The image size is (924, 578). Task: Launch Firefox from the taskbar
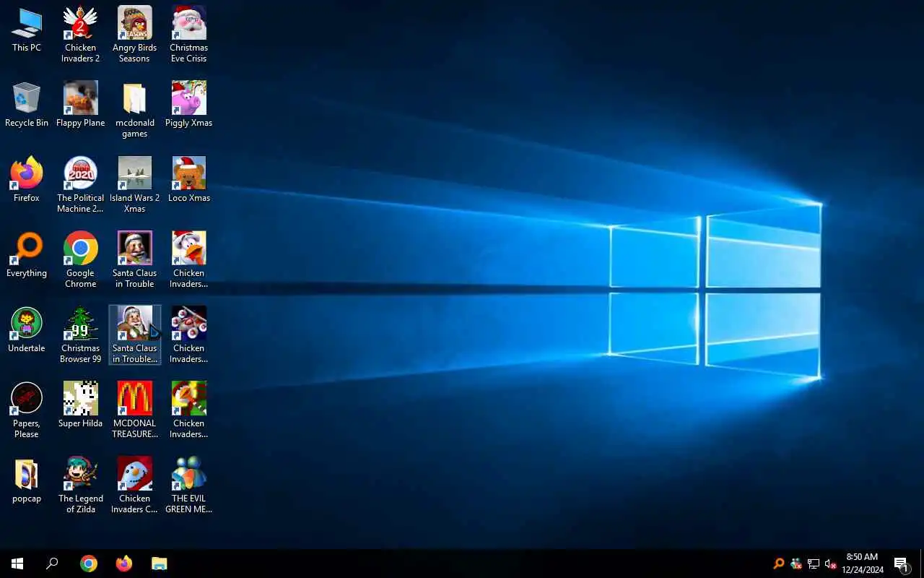124,564
